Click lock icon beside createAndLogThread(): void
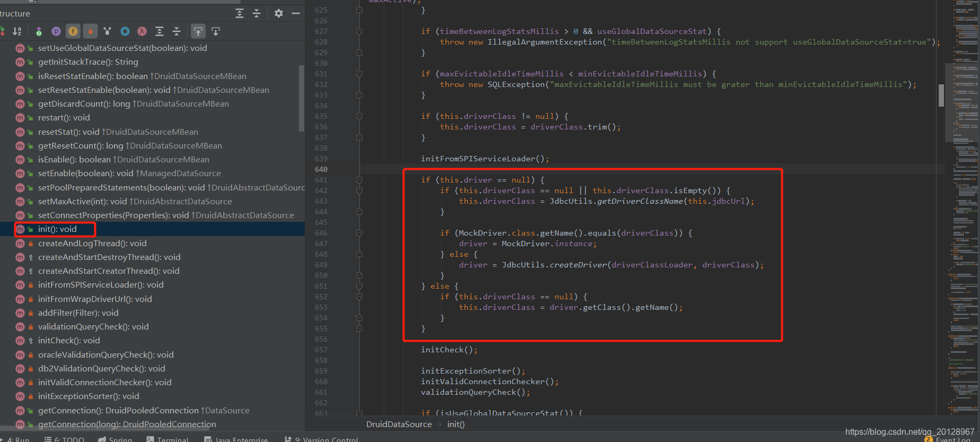 point(31,244)
